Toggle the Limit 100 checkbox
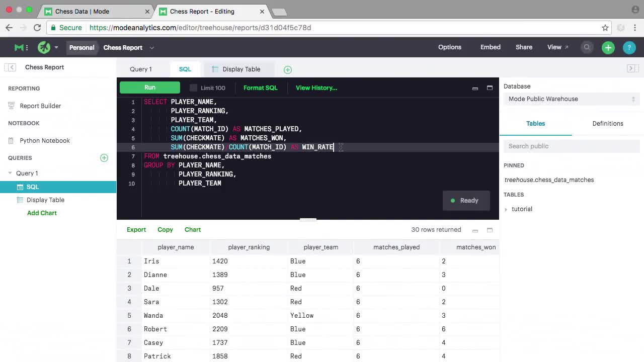Screen dimensions: 644x362 193,88
